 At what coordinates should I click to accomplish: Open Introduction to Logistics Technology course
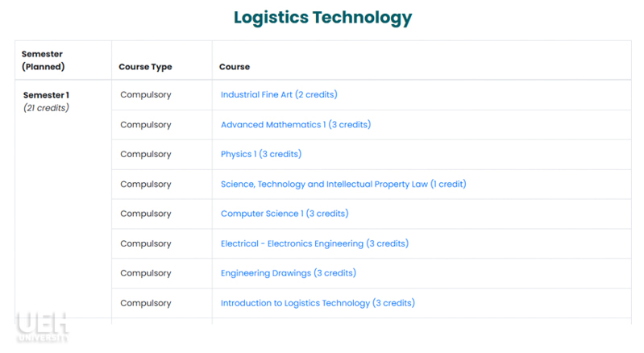318,303
